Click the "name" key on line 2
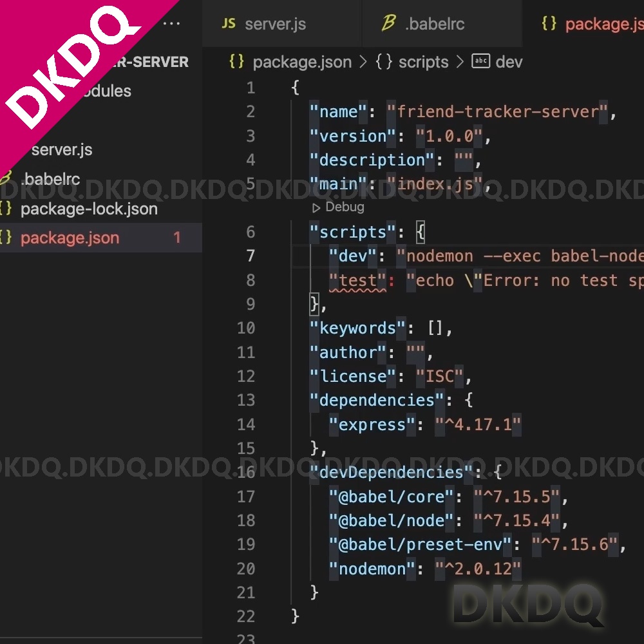The width and height of the screenshot is (644, 644). pyautogui.click(x=339, y=111)
